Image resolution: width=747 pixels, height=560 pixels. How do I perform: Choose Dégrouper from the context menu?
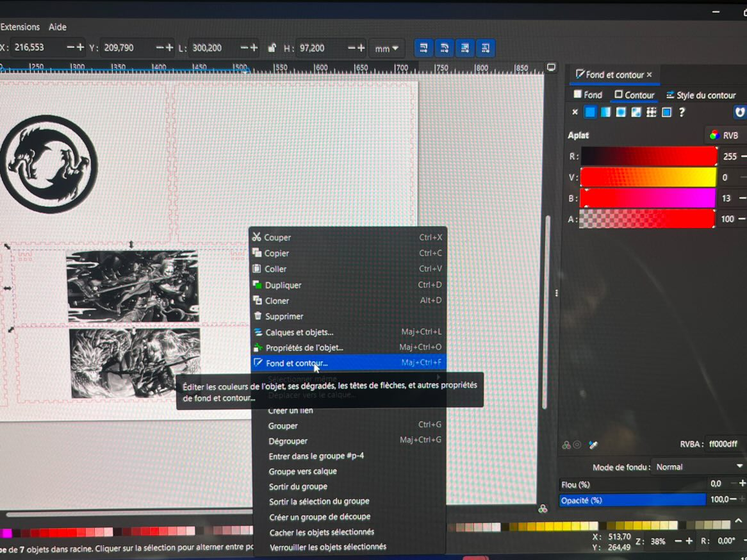349,441
